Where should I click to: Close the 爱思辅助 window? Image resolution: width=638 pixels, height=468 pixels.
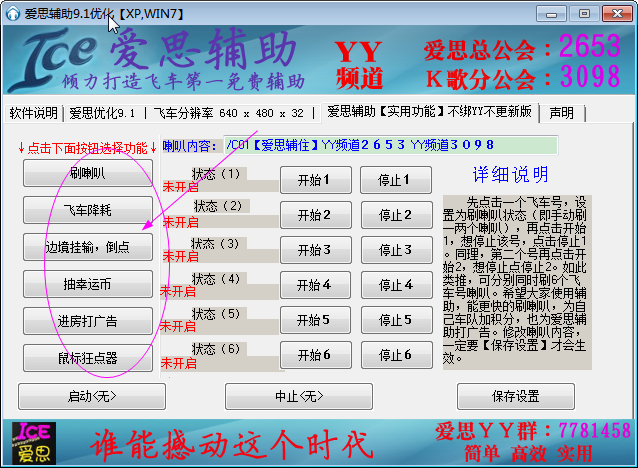(617, 14)
